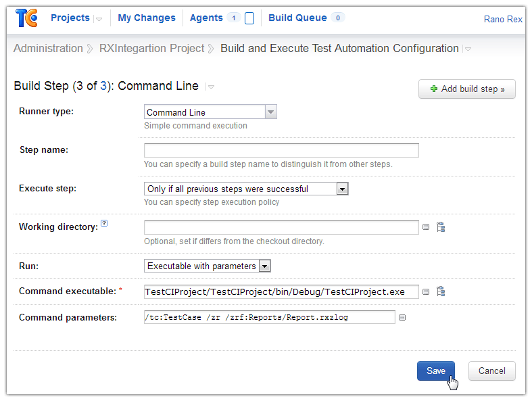Image resolution: width=532 pixels, height=401 pixels.
Task: Click the TeamCity logo icon
Action: [26, 18]
